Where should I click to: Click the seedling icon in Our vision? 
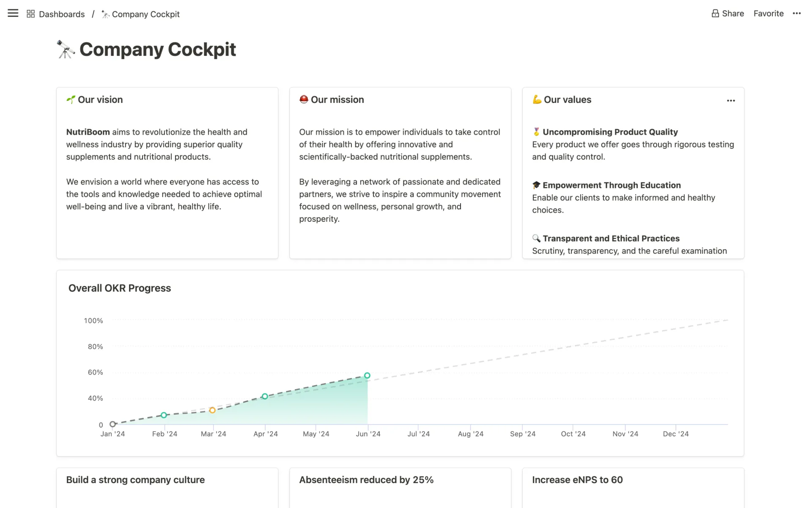click(71, 99)
